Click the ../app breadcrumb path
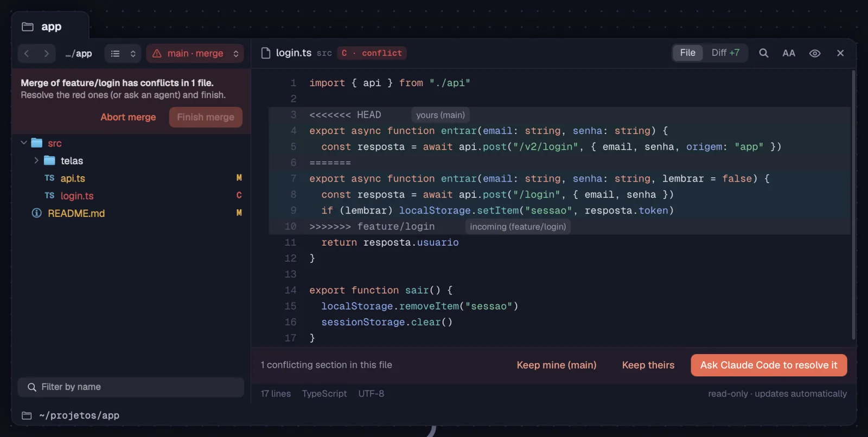 [79, 53]
